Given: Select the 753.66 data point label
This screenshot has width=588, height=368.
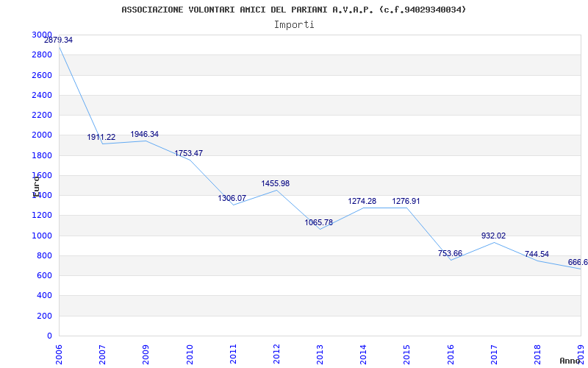Looking at the screenshot, I should (450, 253).
